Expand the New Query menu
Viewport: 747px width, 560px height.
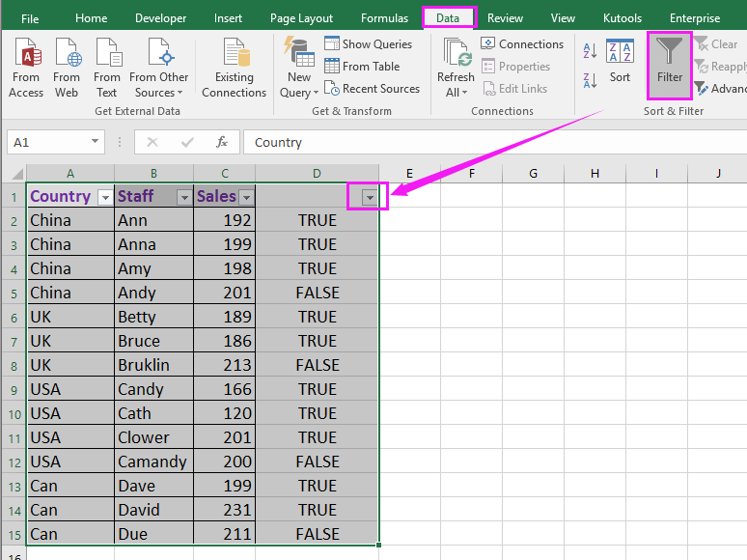pos(299,85)
